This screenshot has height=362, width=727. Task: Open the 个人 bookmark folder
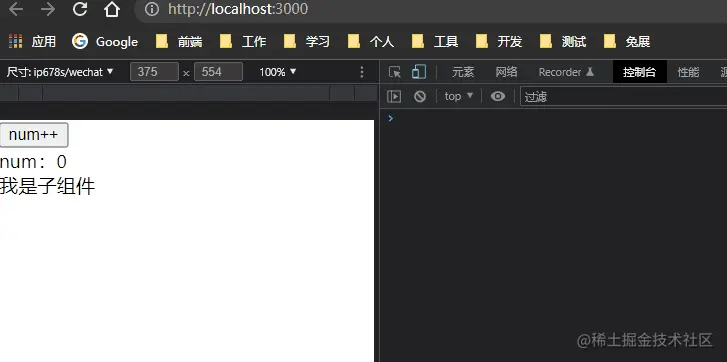(x=370, y=42)
